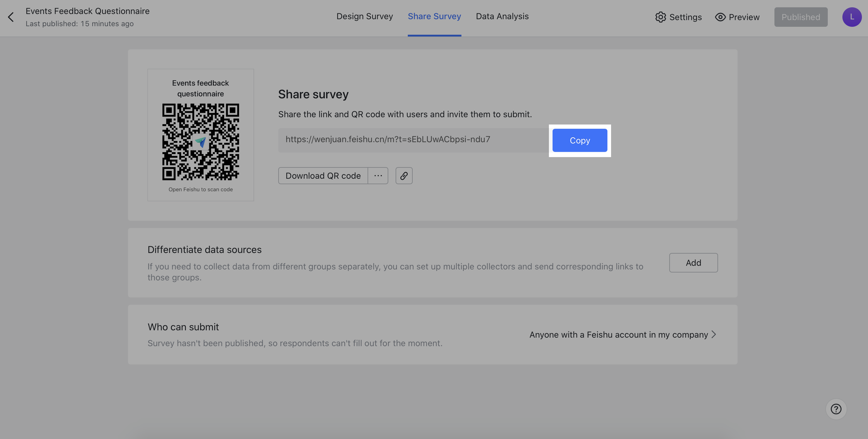Viewport: 868px width, 439px height.
Task: Open the help question mark icon
Action: pyautogui.click(x=836, y=409)
